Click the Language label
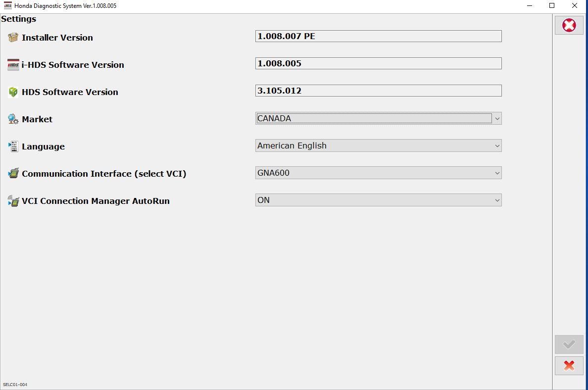Viewport: 588px width, 390px height. (x=43, y=146)
